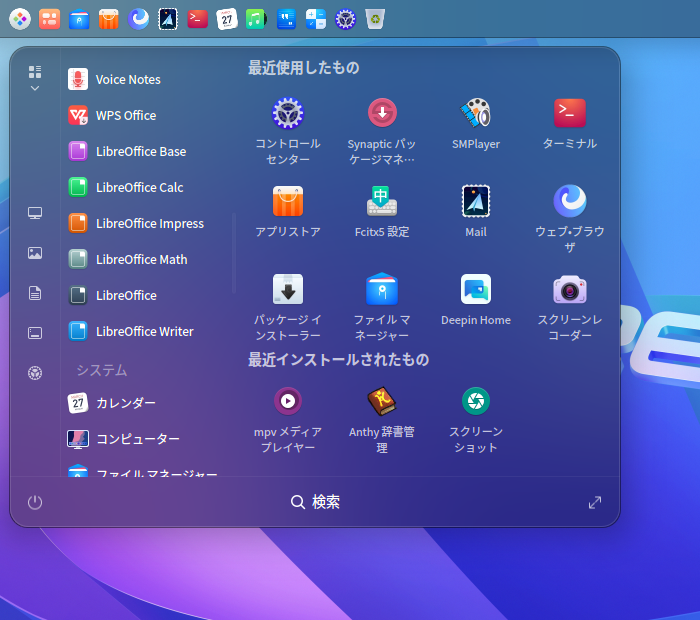700x620 pixels.
Task: Open the コントロールセンター app icon
Action: (288, 114)
